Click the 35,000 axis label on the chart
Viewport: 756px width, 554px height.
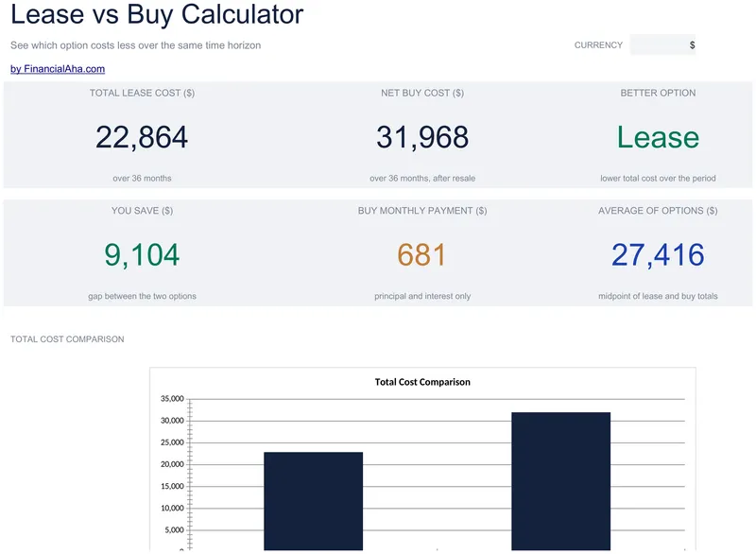tap(172, 399)
